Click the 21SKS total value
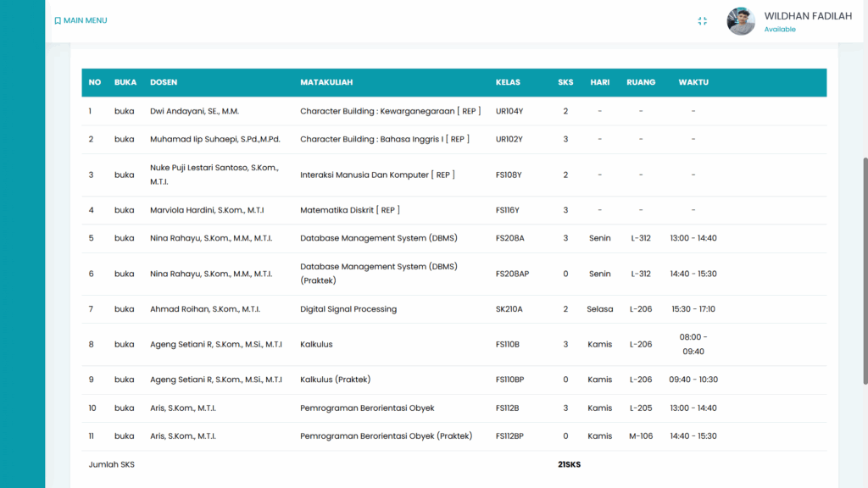This screenshot has width=868, height=488. coord(569,464)
